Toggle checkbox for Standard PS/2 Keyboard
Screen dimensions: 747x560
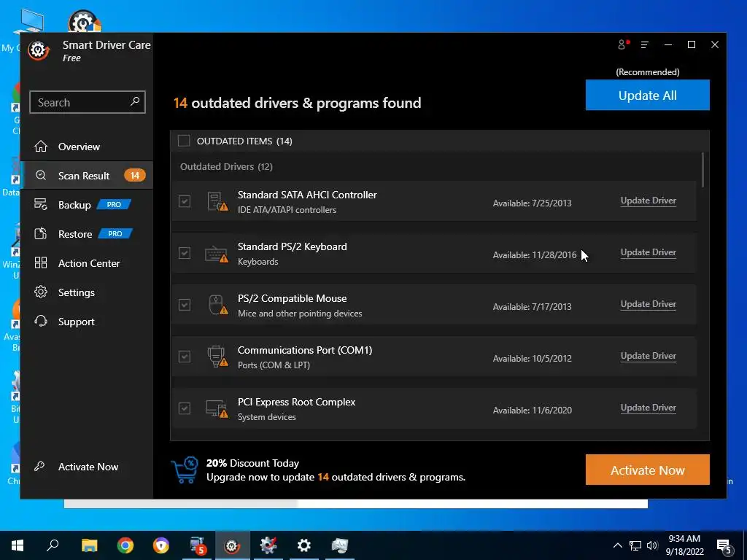[x=185, y=253]
